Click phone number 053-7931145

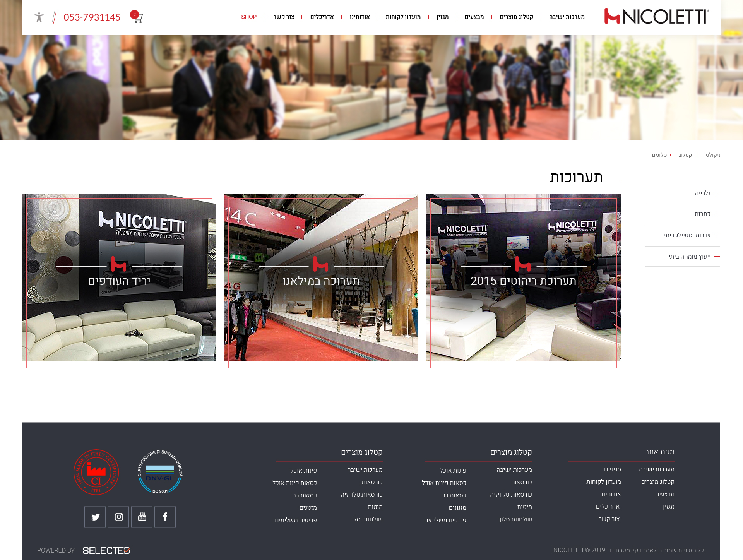pyautogui.click(x=92, y=17)
